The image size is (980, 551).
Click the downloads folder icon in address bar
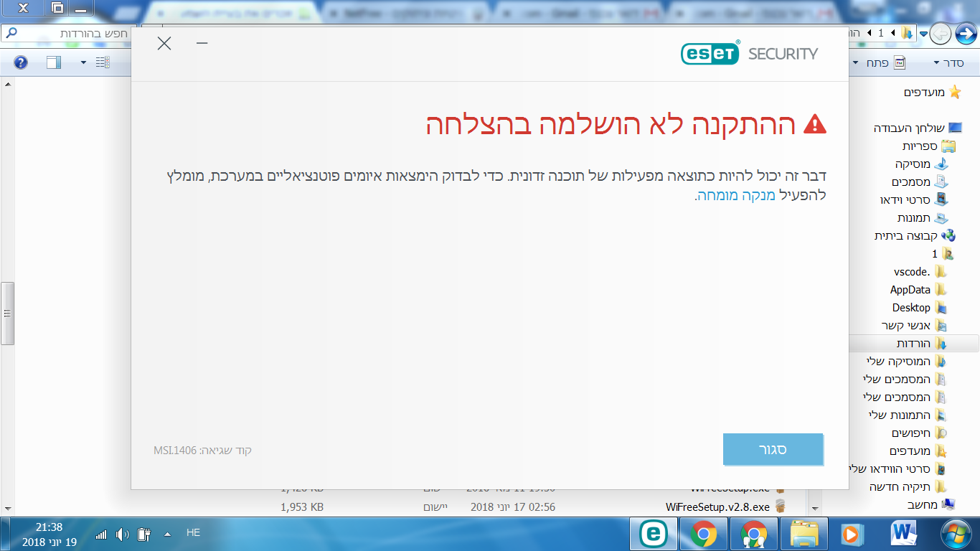point(907,33)
